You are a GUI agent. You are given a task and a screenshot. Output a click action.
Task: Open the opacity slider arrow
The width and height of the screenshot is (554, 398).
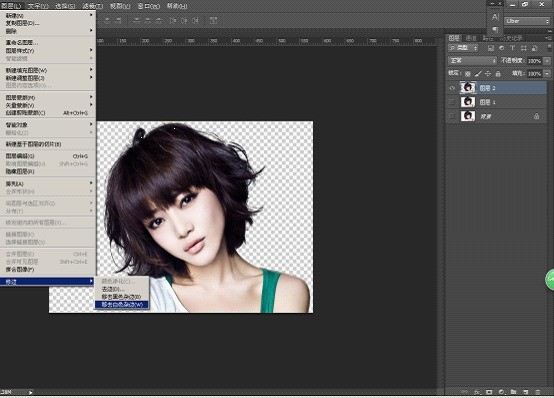point(547,61)
